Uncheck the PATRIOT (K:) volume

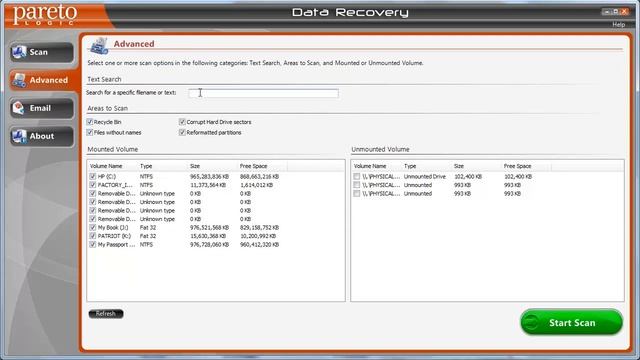93,236
